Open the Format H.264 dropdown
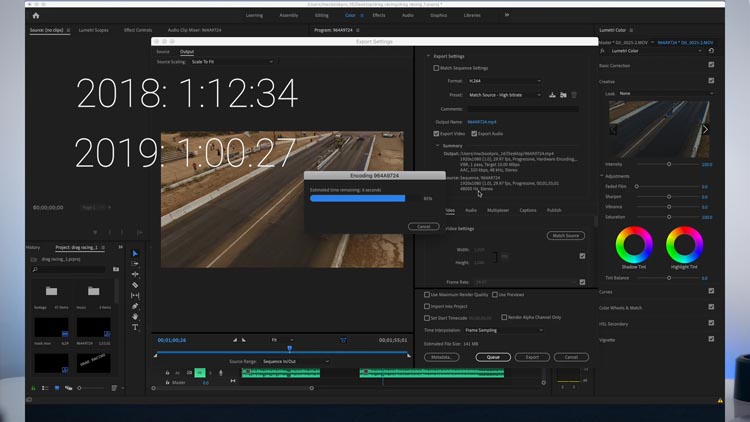This screenshot has width=750, height=422. [x=504, y=81]
